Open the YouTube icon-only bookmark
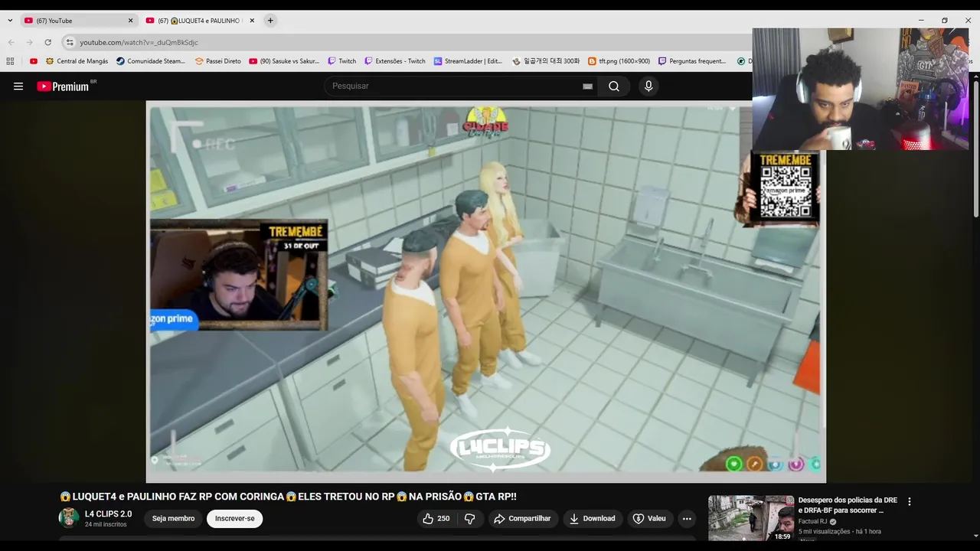This screenshot has height=551, width=980. (x=34, y=61)
